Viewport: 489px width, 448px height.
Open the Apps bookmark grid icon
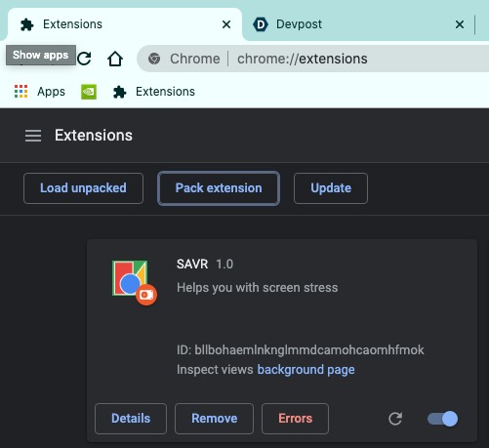[x=20, y=92]
